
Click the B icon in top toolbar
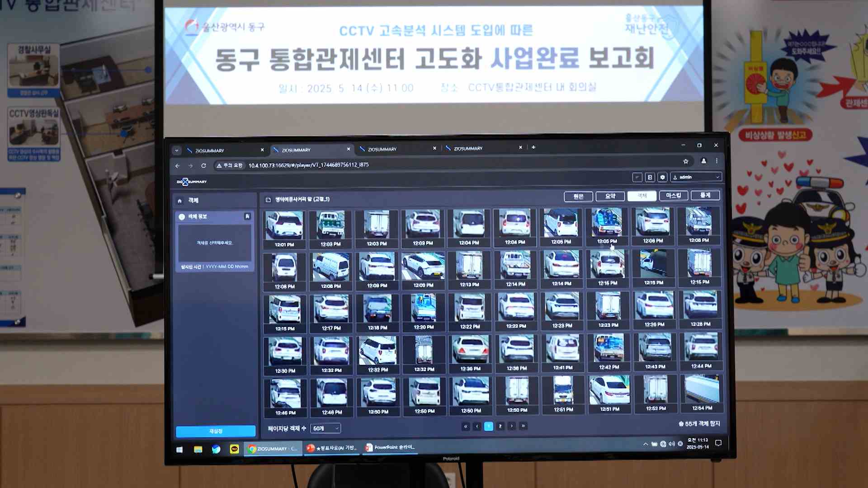click(650, 177)
